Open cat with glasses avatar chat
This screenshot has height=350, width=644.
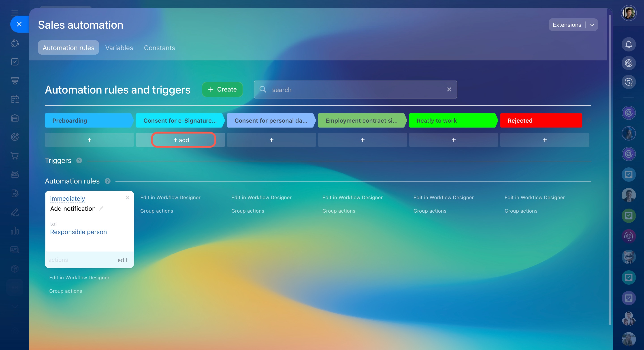(629, 257)
